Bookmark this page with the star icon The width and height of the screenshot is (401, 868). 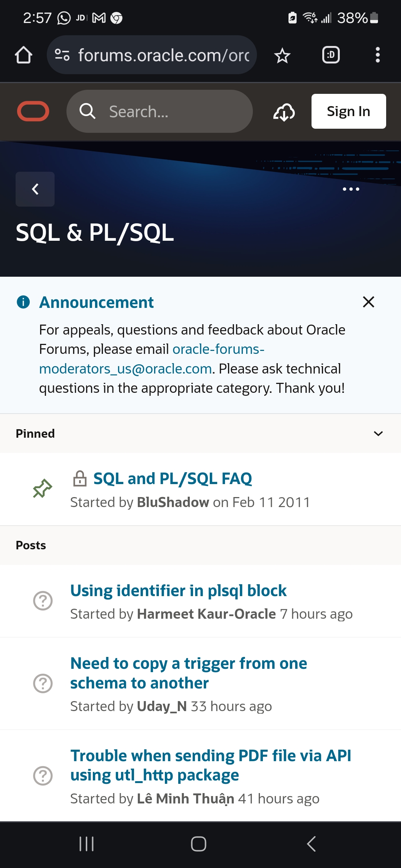(282, 56)
